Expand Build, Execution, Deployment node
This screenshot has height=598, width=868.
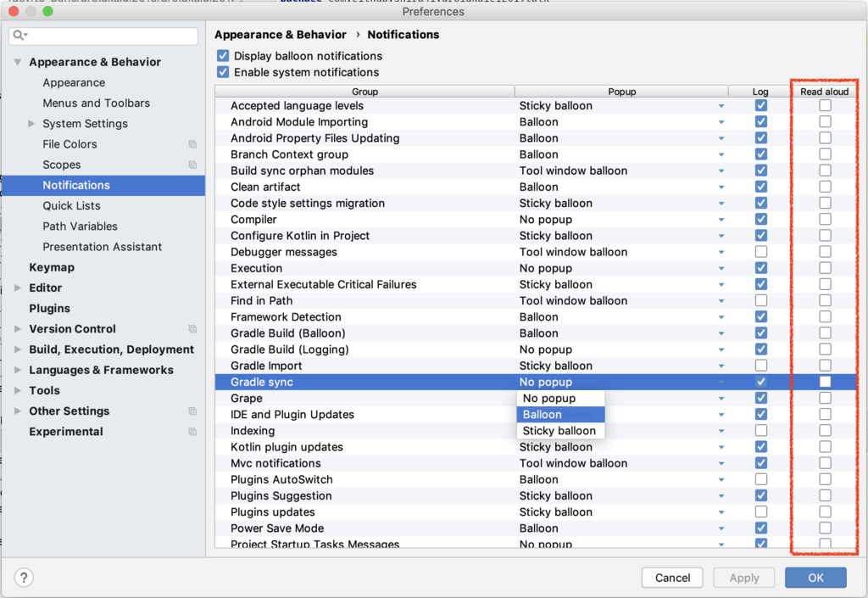click(18, 349)
